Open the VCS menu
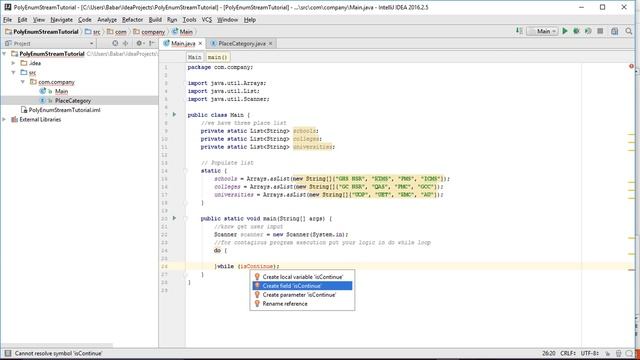 pos(207,20)
